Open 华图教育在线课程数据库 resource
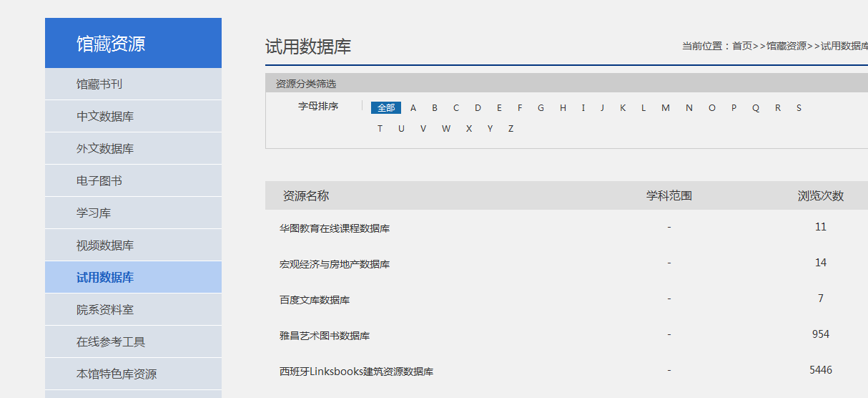This screenshot has width=868, height=398. (335, 228)
